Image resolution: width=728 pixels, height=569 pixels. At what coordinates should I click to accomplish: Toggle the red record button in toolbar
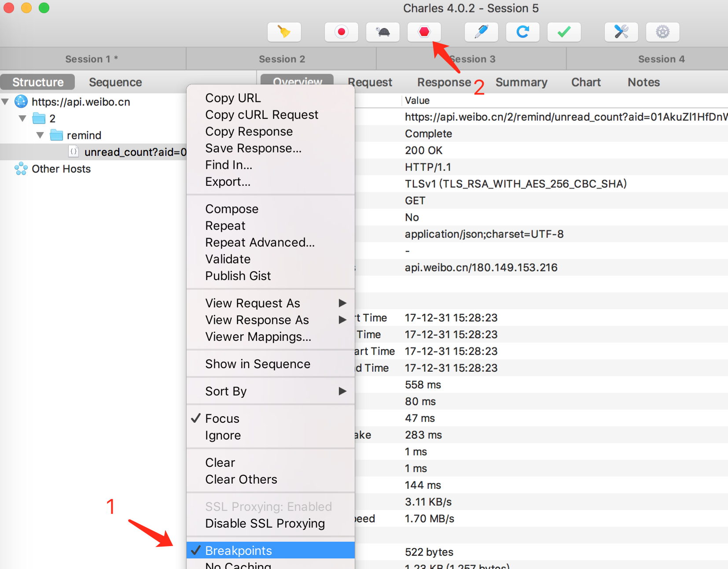[x=342, y=32]
